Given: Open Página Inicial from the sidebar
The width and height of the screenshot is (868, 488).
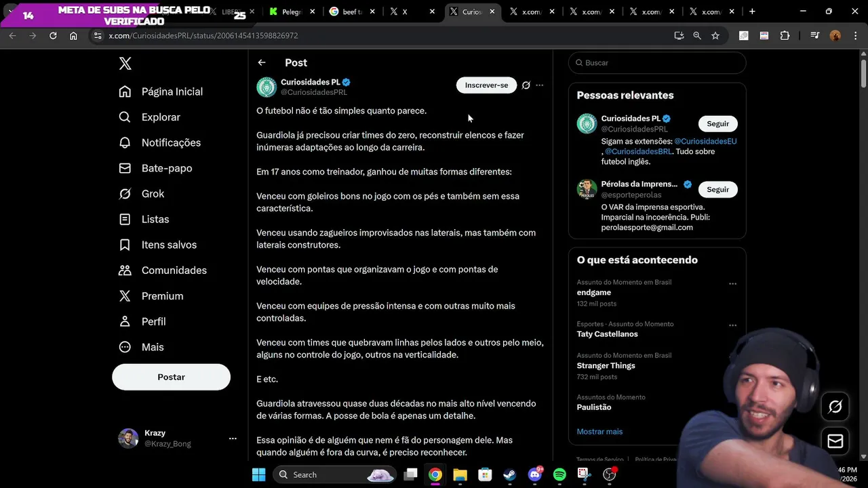Looking at the screenshot, I should [161, 91].
